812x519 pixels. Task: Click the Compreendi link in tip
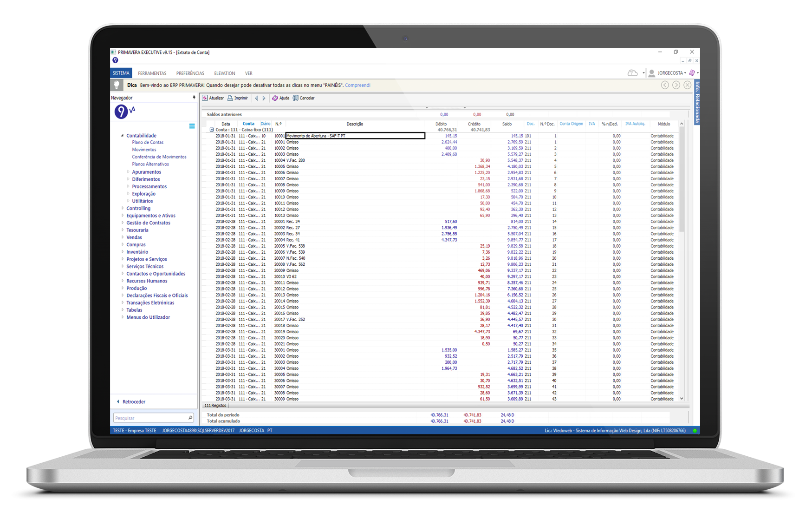[357, 85]
